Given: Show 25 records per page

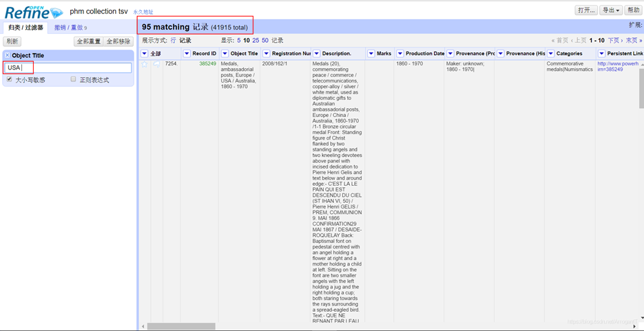Looking at the screenshot, I should 256,41.
